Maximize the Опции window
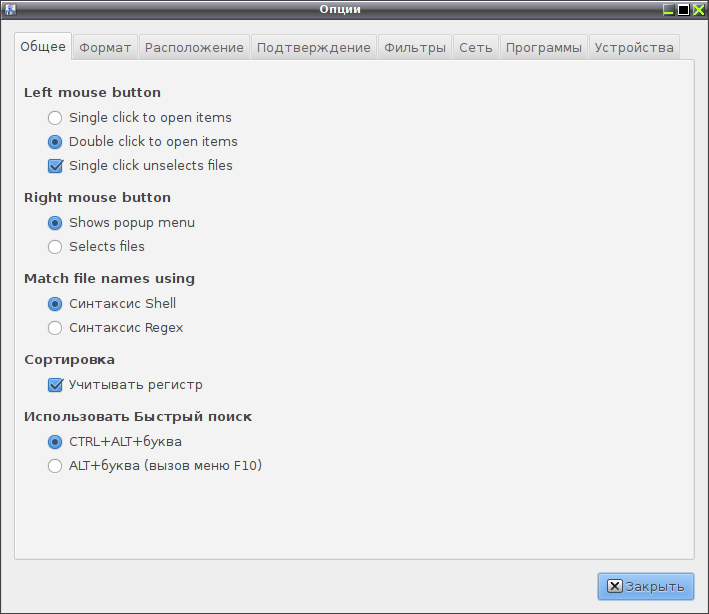Image resolution: width=709 pixels, height=614 pixels. click(x=683, y=9)
